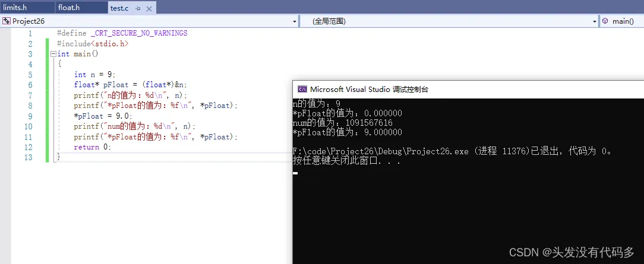Click the main() function cube icon
This screenshot has width=644, height=264.
pyautogui.click(x=605, y=21)
